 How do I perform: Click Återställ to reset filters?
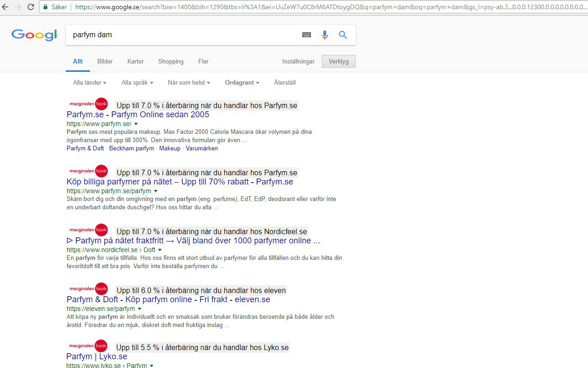[x=285, y=83]
